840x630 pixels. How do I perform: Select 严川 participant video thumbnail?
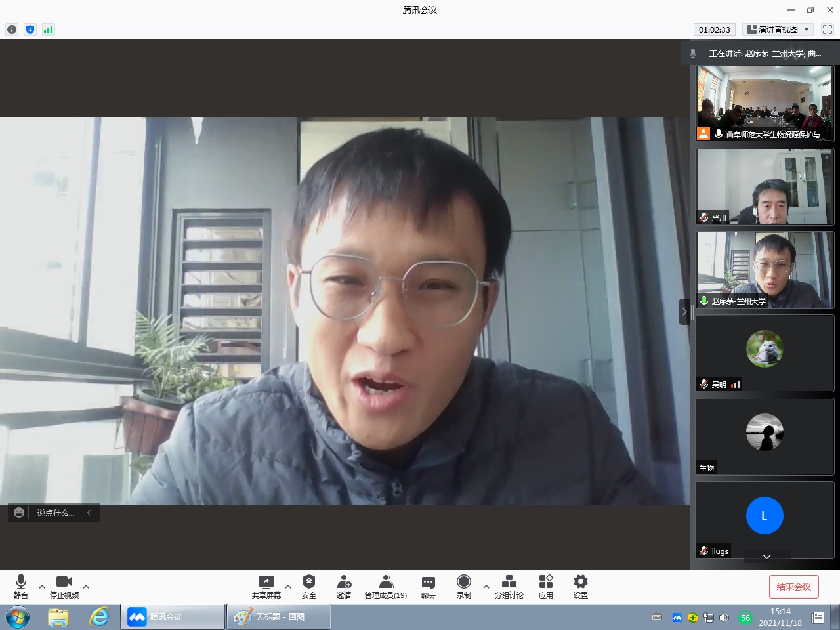(765, 187)
